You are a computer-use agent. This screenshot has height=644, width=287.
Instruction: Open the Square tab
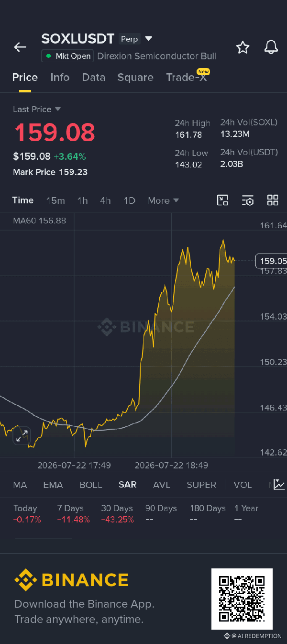tap(135, 78)
